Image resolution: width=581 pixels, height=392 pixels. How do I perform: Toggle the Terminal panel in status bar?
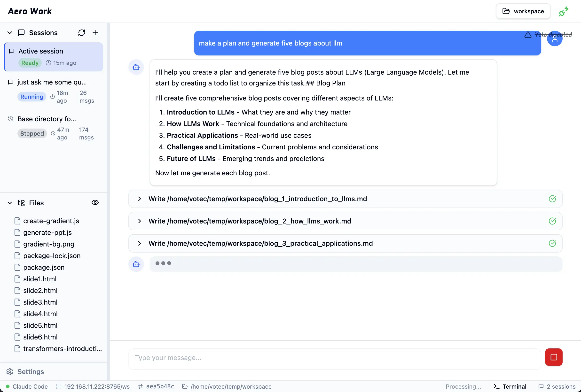pos(510,386)
